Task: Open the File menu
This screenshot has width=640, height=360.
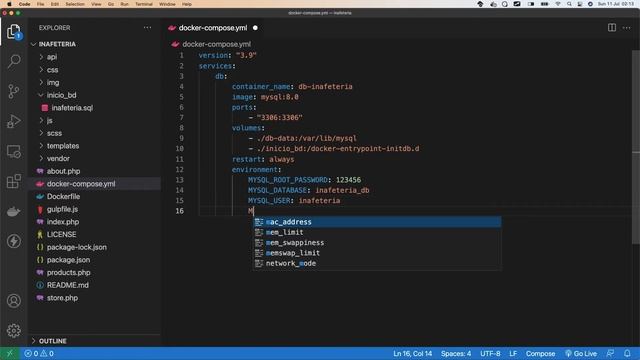Action: [x=40, y=4]
